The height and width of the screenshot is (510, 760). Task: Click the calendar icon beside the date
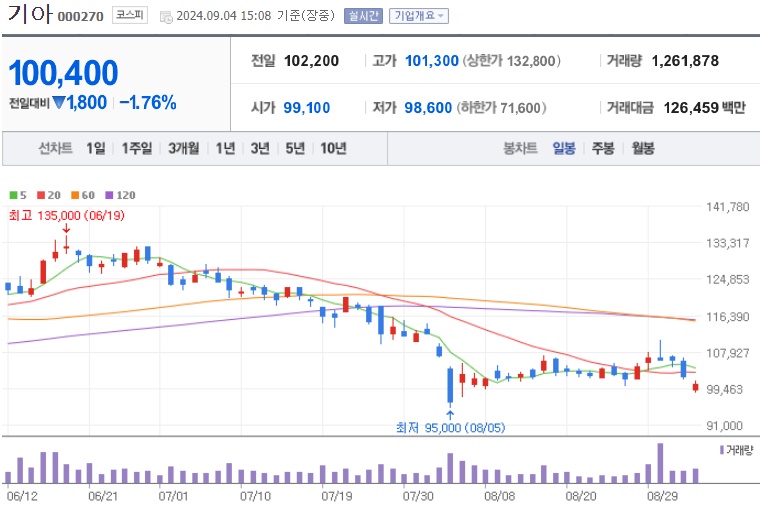point(166,17)
